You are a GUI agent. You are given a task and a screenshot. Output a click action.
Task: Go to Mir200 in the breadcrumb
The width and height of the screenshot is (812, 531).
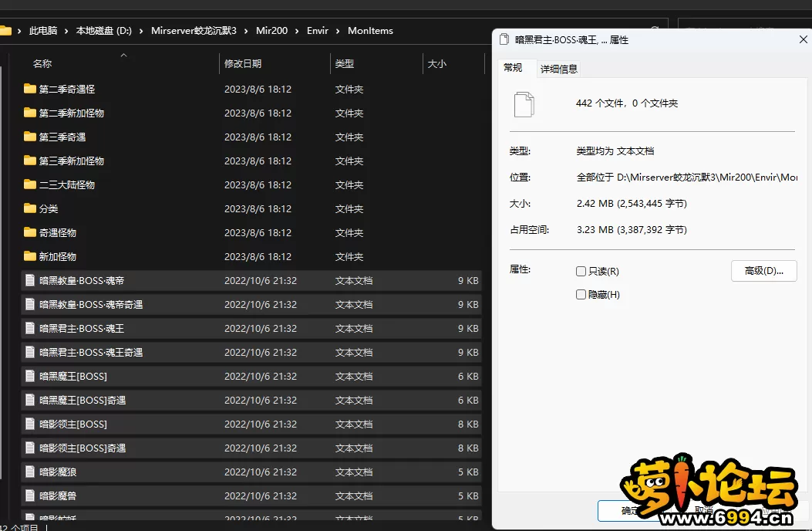pyautogui.click(x=272, y=31)
